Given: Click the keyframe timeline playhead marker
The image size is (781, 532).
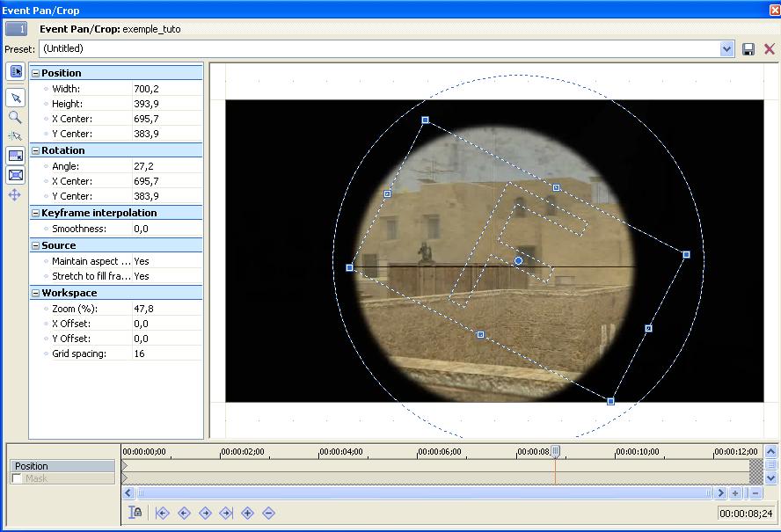Looking at the screenshot, I should click(x=555, y=452).
